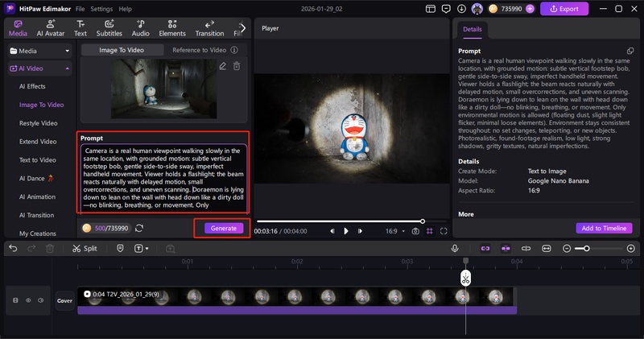Image resolution: width=644 pixels, height=339 pixels.
Task: Open the Settings menu
Action: tap(101, 9)
